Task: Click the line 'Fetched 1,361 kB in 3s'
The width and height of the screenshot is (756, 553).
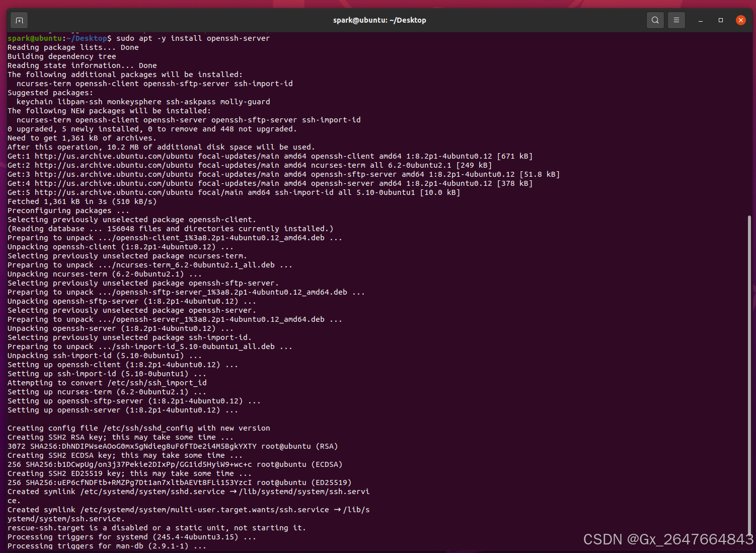Action: [82, 201]
